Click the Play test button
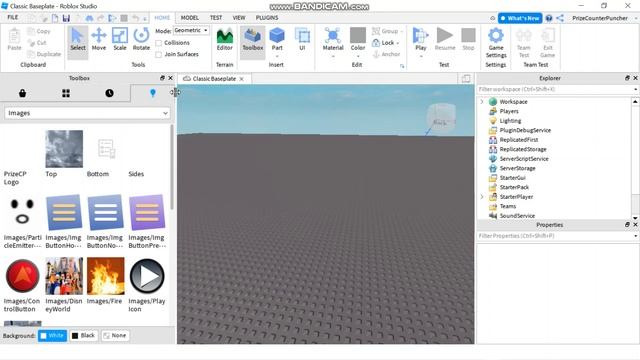This screenshot has width=640, height=360. (x=421, y=38)
